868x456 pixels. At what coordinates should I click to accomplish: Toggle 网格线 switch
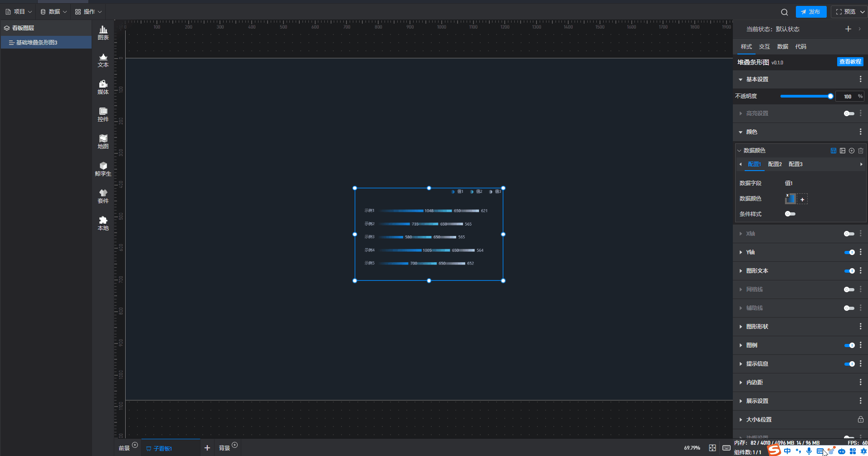pyautogui.click(x=849, y=289)
